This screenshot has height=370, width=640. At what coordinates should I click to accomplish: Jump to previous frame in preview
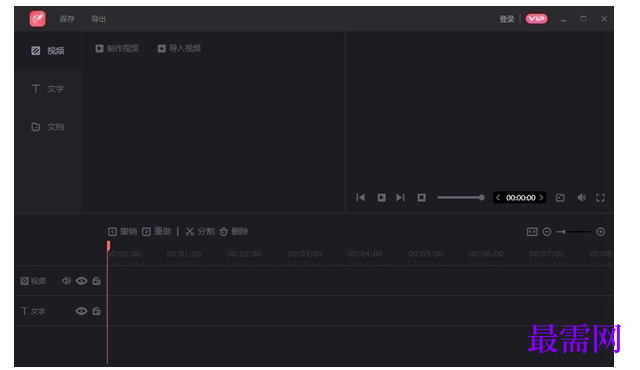[x=360, y=198]
